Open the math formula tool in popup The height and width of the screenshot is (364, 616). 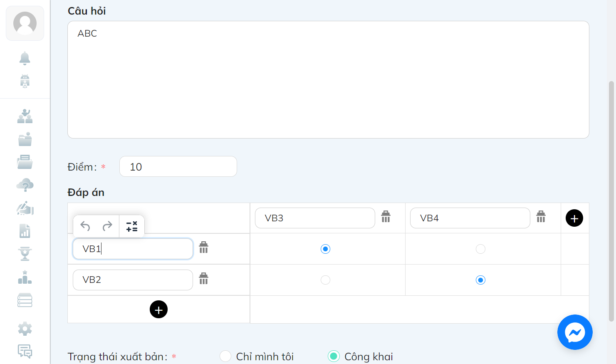tap(132, 226)
